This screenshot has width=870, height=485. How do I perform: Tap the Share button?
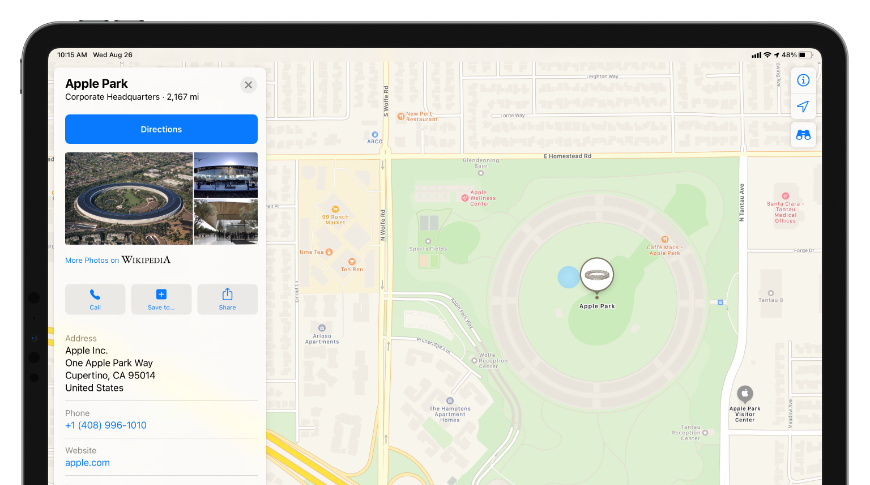(227, 299)
